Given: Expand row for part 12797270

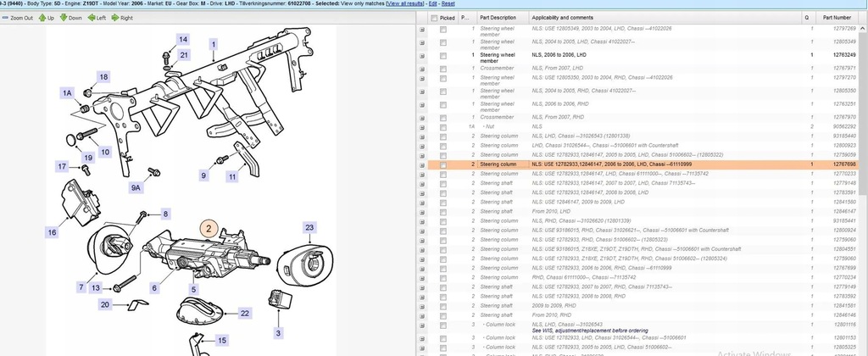Looking at the screenshot, I should tap(422, 79).
